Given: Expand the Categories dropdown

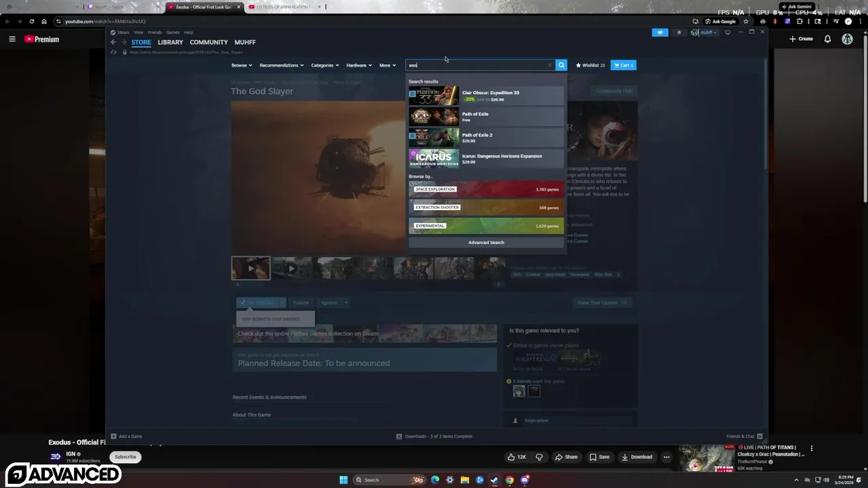Looking at the screenshot, I should pyautogui.click(x=325, y=65).
